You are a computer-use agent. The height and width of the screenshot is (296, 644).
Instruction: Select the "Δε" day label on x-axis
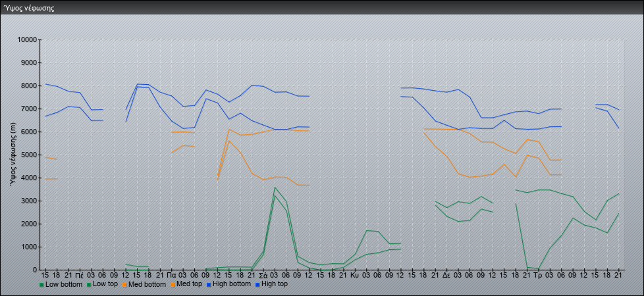click(447, 275)
